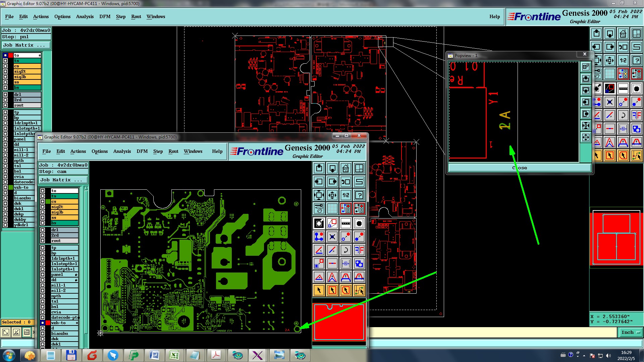Open Rout menu in the pnl window
The width and height of the screenshot is (644, 362).
click(136, 16)
